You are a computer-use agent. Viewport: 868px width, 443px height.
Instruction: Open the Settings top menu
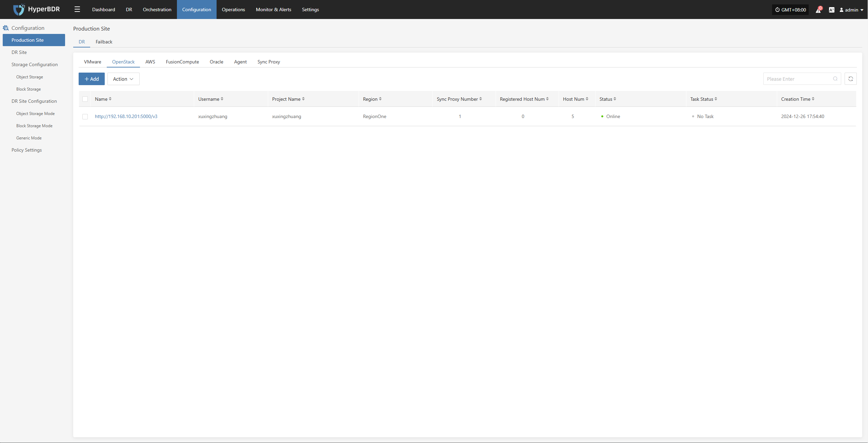[310, 9]
